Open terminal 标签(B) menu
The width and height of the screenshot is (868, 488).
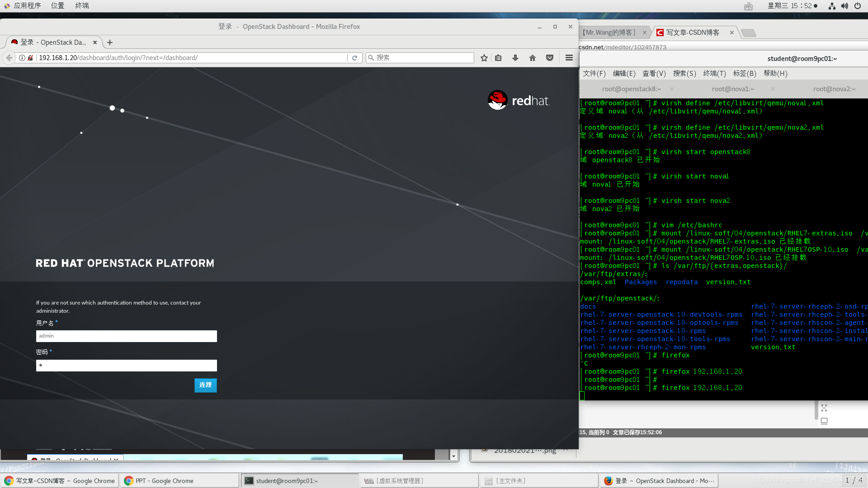click(745, 74)
